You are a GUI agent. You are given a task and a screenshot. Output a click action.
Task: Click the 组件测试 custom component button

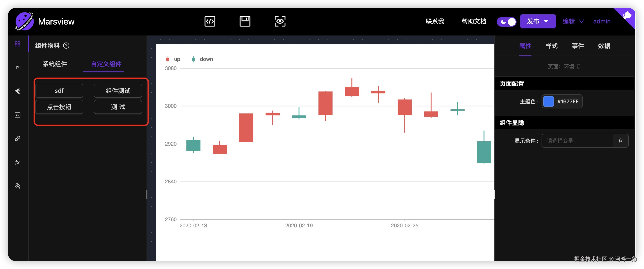[118, 91]
